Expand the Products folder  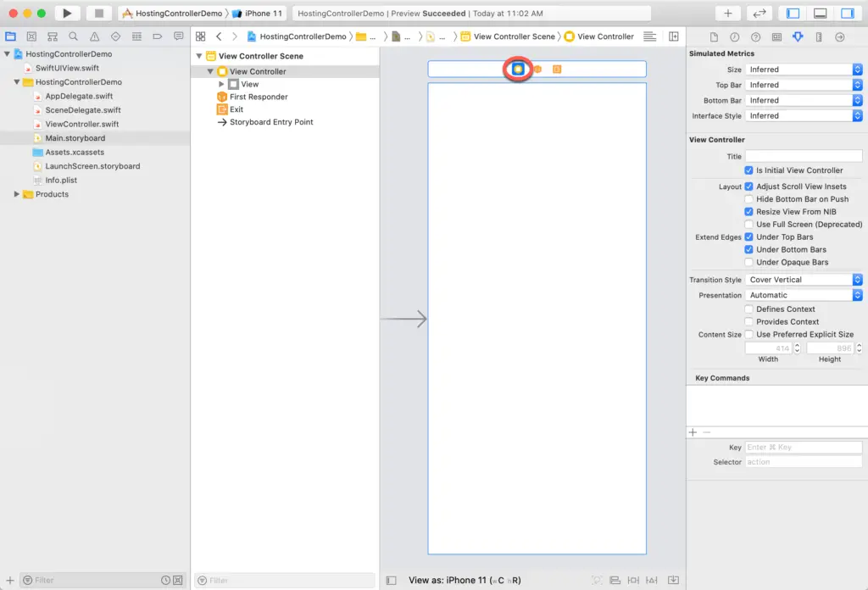click(17, 194)
